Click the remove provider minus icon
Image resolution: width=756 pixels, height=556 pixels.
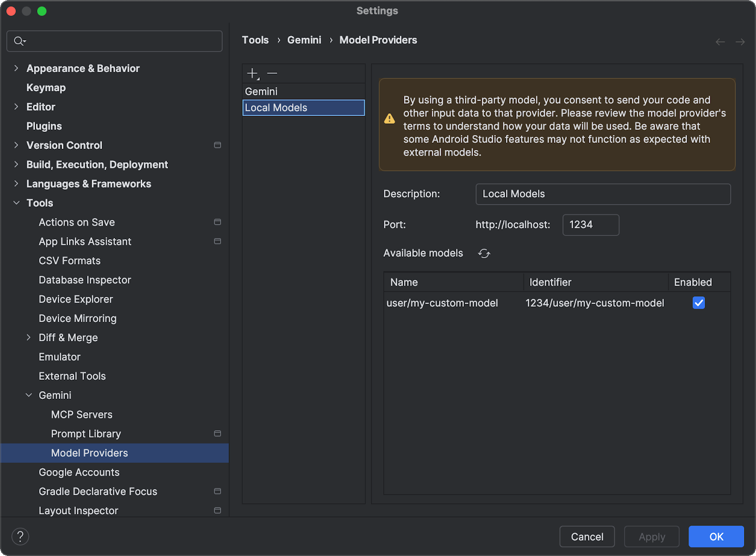point(272,74)
